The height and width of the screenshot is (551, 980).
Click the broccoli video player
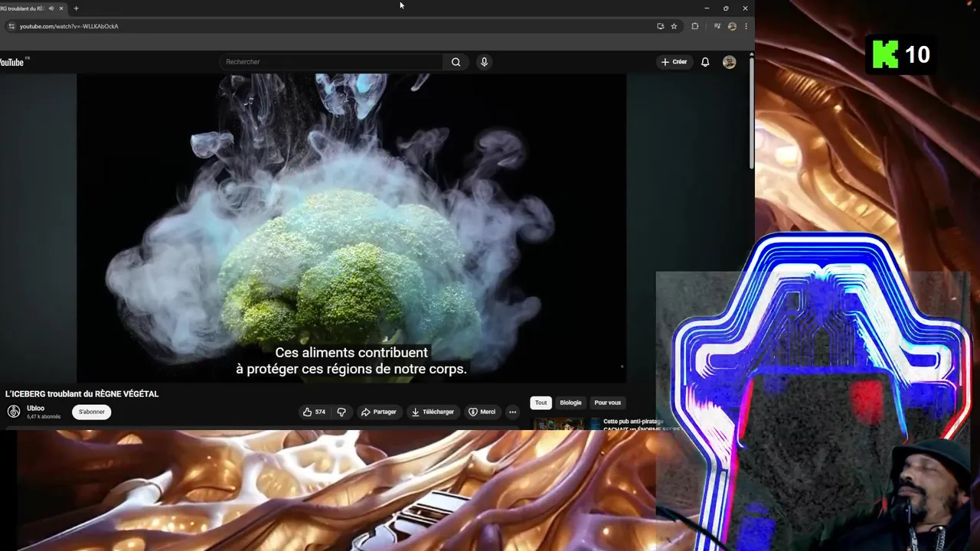pos(351,228)
